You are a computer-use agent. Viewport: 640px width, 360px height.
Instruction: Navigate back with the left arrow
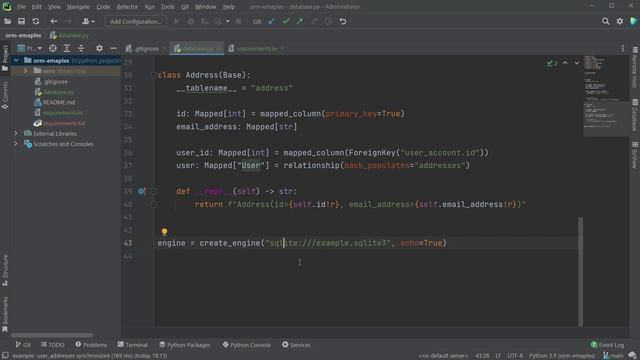tap(54, 21)
